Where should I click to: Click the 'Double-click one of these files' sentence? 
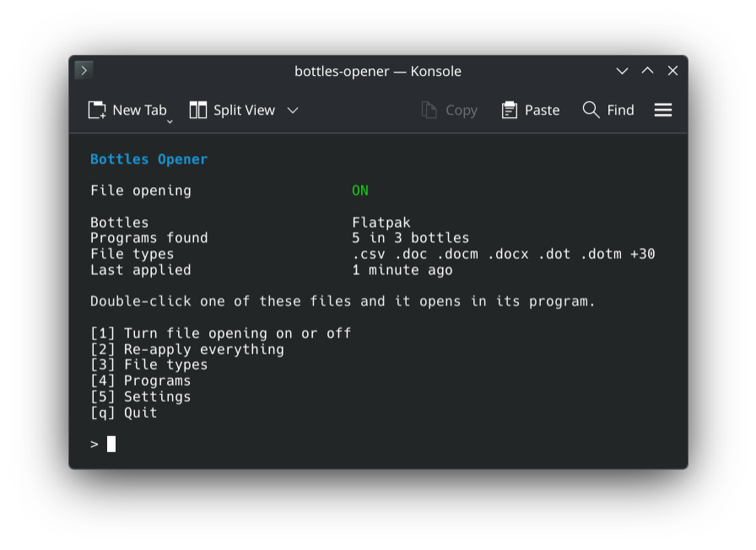pos(343,301)
